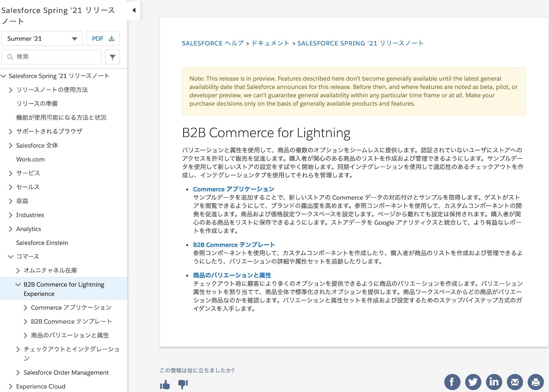Expand the Industries node
Image resolution: width=549 pixels, height=392 pixels.
click(10, 215)
